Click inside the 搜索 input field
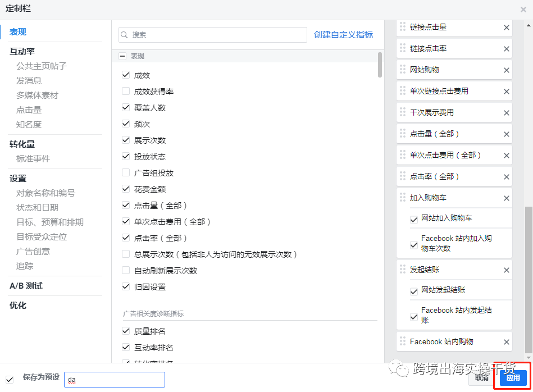This screenshot has height=392, width=533. 213,34
